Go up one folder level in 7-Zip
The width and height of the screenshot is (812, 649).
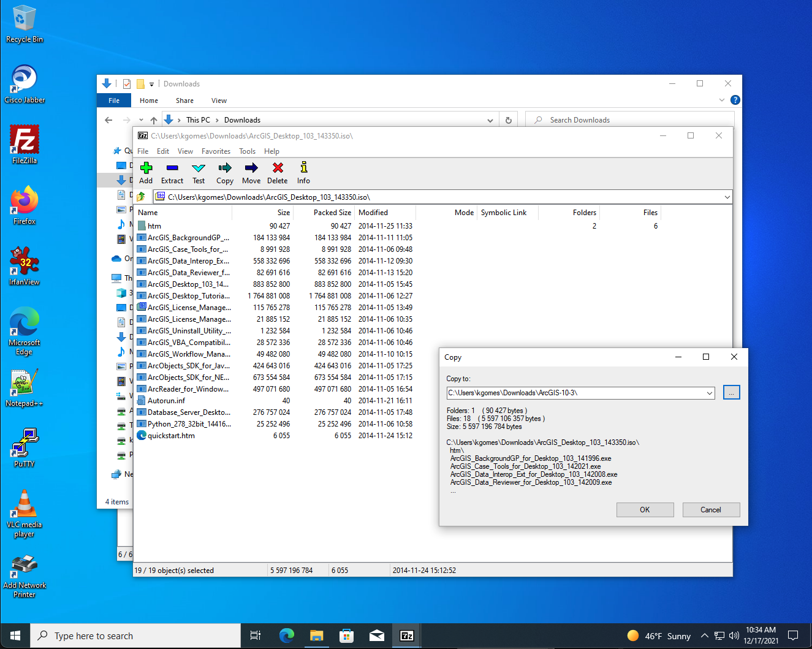click(x=142, y=197)
